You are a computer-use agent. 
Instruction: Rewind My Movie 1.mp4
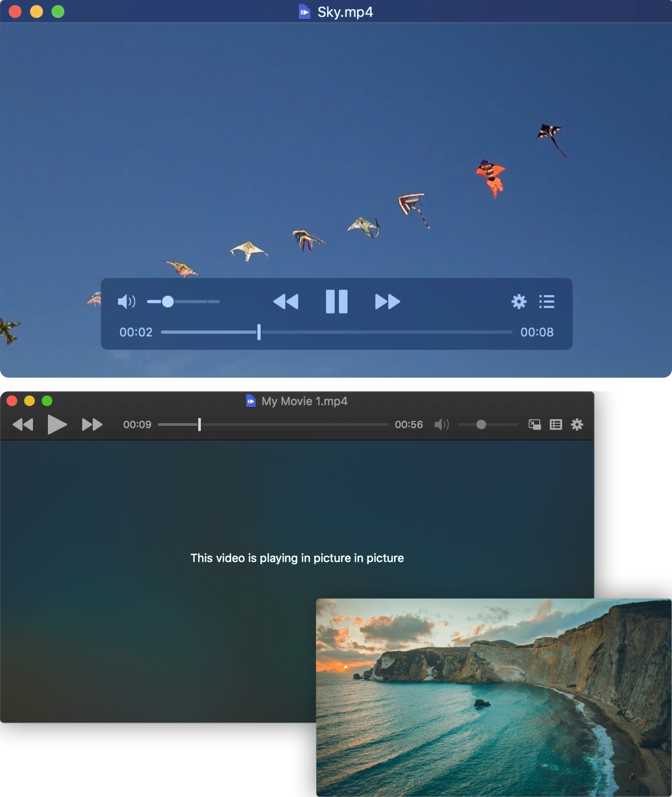click(x=23, y=424)
